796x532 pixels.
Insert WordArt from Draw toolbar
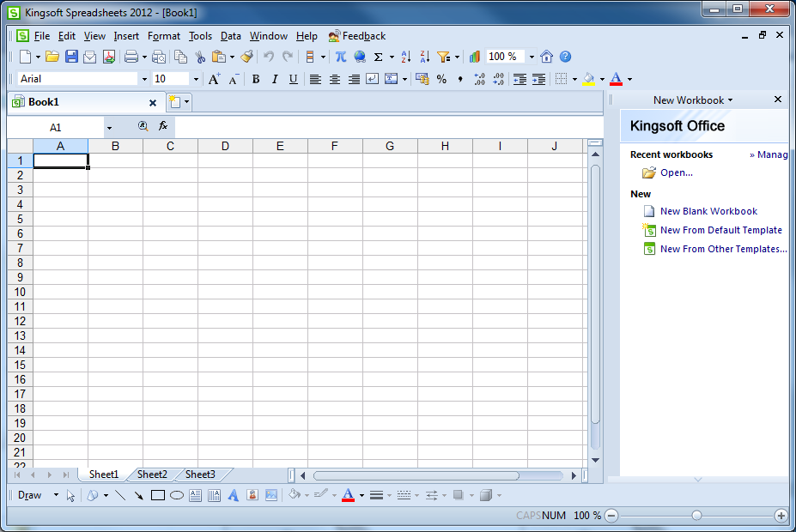[x=233, y=495]
